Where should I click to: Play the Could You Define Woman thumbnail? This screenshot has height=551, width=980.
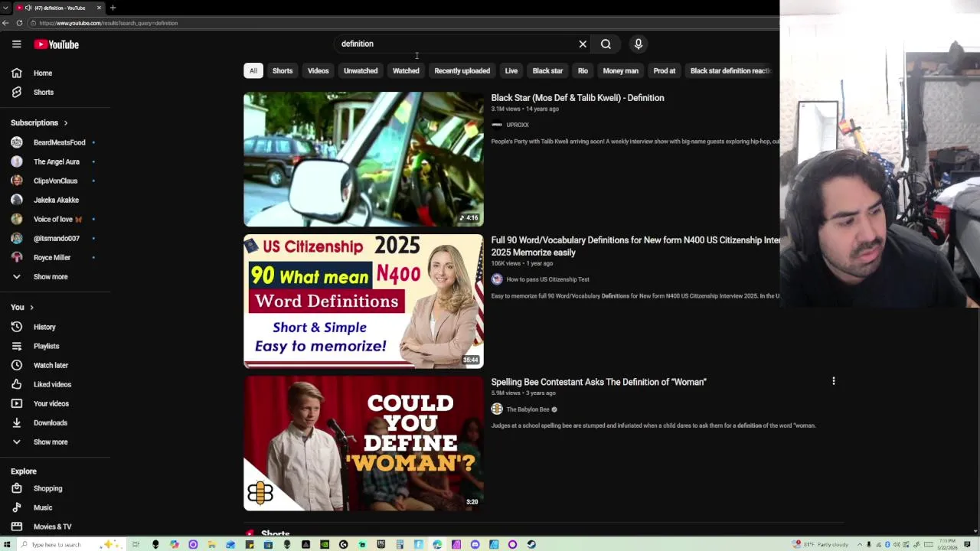tap(364, 443)
